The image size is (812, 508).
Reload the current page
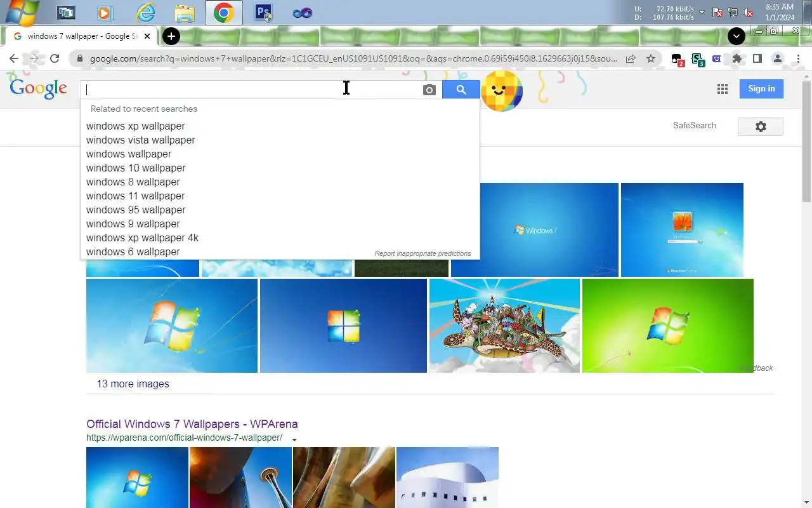coord(55,58)
